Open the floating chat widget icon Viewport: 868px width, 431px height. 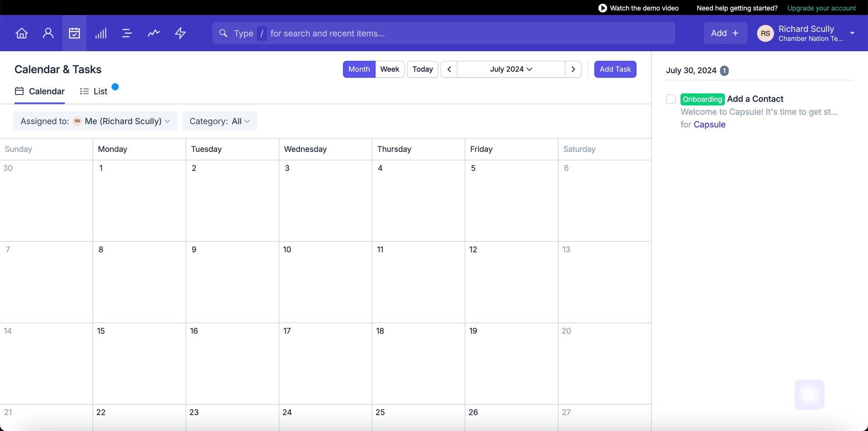[x=809, y=394]
